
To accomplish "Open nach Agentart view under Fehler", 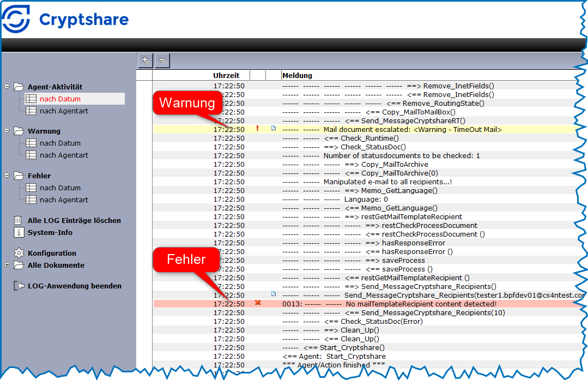I will click(64, 200).
